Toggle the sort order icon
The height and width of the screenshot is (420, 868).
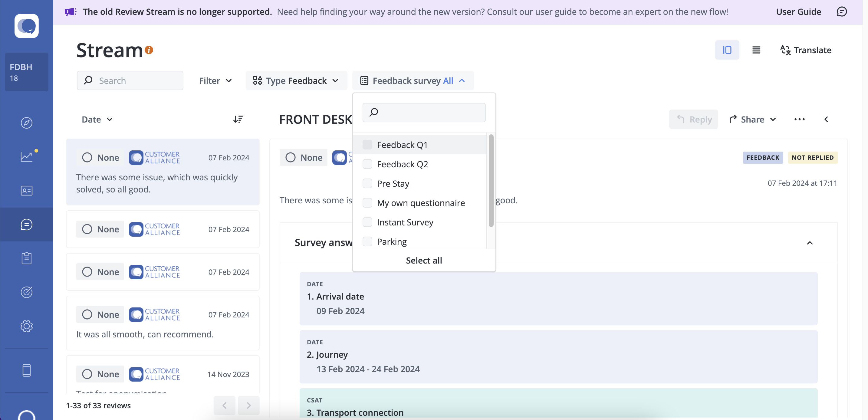[x=238, y=119]
